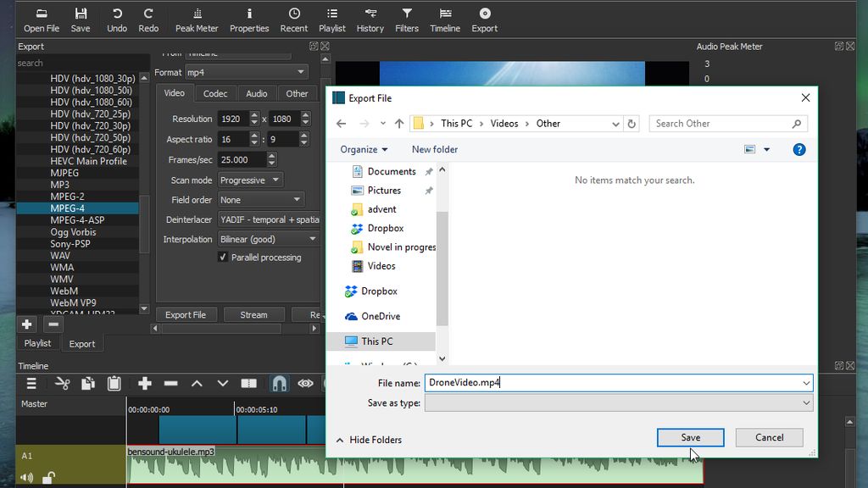Mute the A1 audio track

(x=25, y=477)
